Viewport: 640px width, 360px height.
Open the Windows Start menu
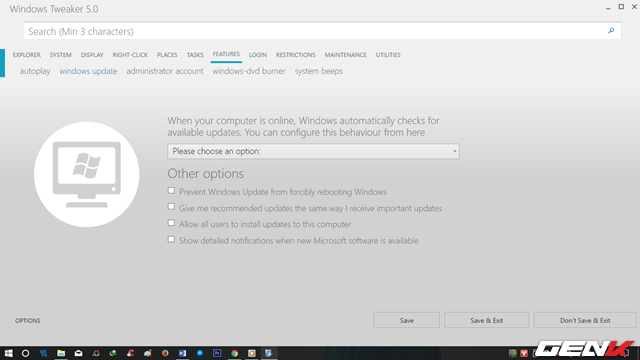tap(8, 353)
